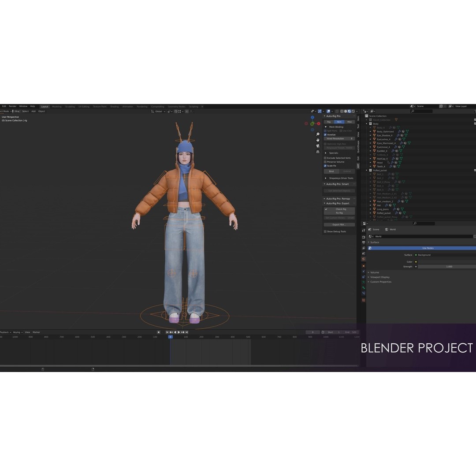476x476 pixels.
Task: Toggle show overlays icon in header
Action: click(x=328, y=112)
